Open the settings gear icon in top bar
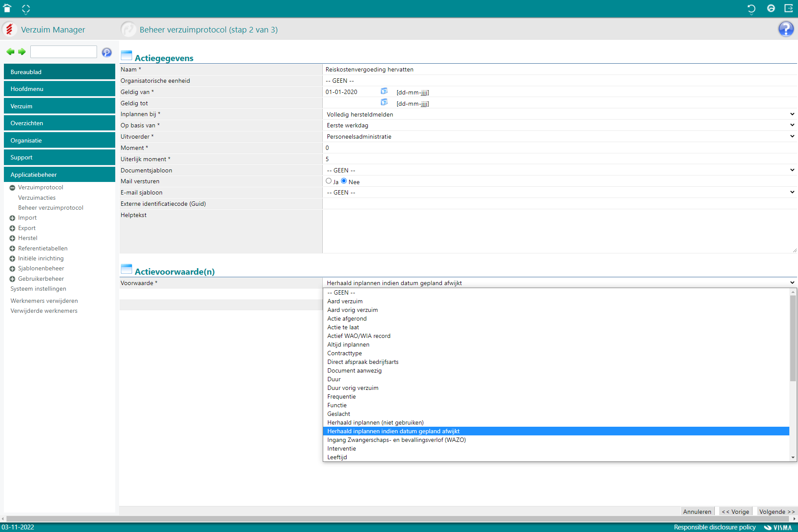This screenshot has width=798, height=532. pyautogui.click(x=771, y=8)
